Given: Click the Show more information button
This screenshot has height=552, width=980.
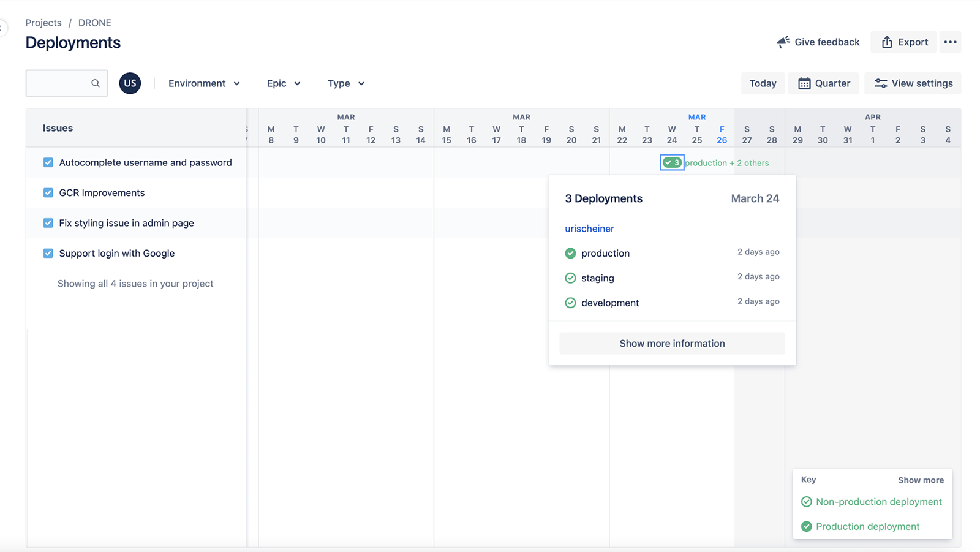Looking at the screenshot, I should tap(671, 343).
